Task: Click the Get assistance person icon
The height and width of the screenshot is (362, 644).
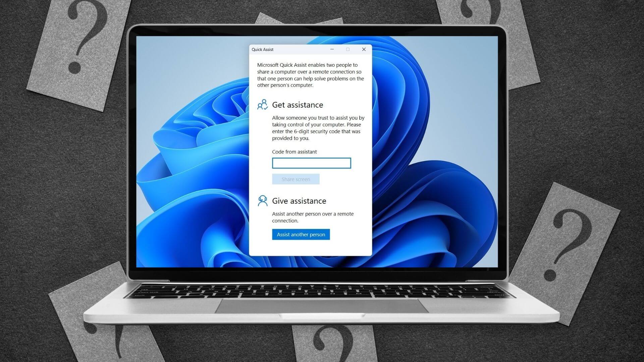Action: click(262, 104)
